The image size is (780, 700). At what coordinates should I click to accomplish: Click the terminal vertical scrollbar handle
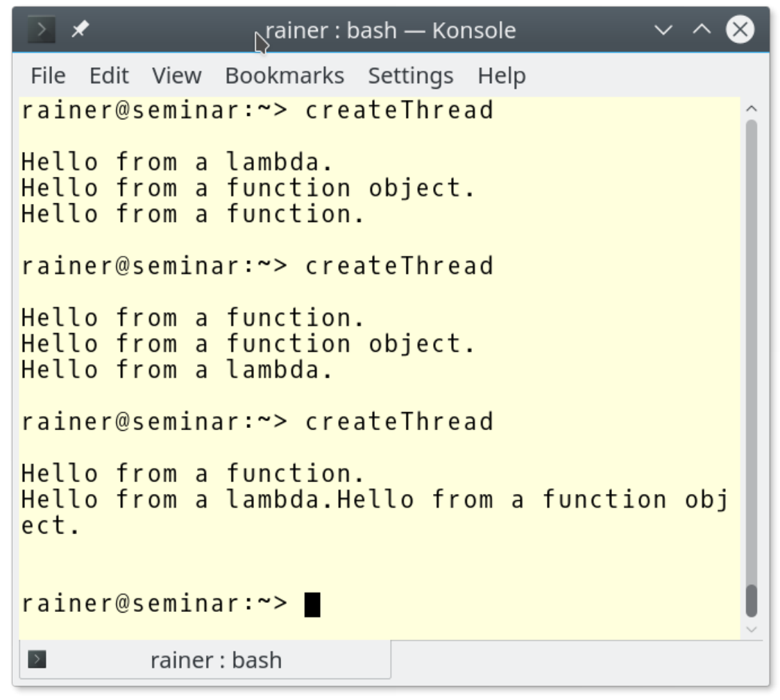751,600
